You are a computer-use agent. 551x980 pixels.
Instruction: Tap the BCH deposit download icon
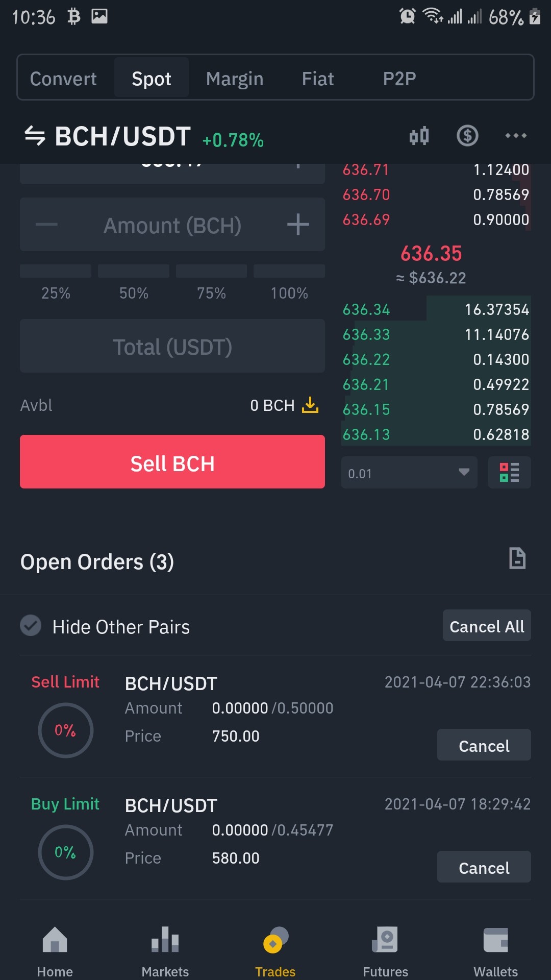click(310, 405)
